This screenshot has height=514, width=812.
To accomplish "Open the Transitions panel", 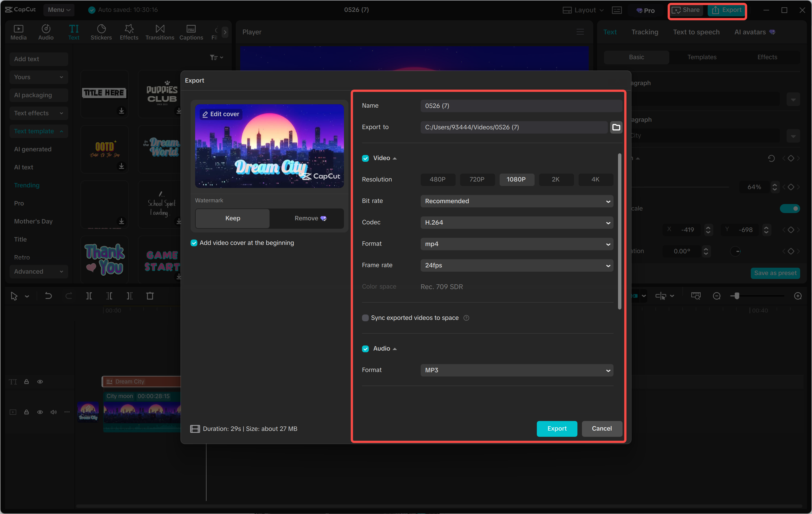I will 160,32.
